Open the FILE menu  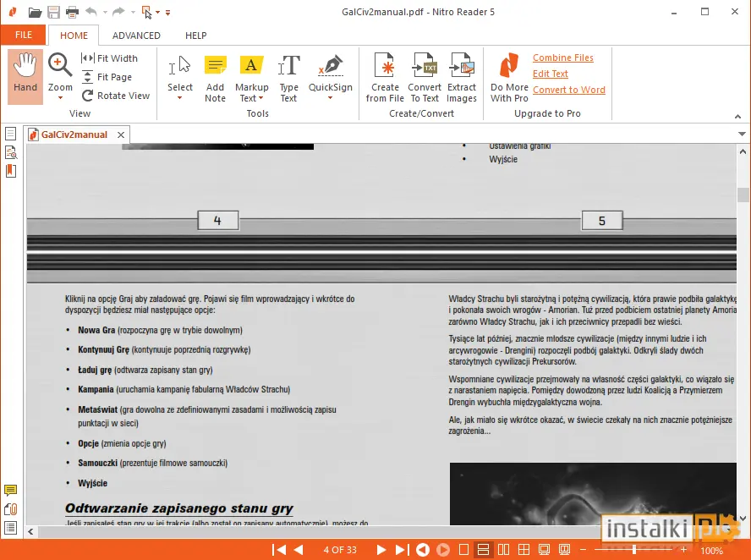(24, 35)
